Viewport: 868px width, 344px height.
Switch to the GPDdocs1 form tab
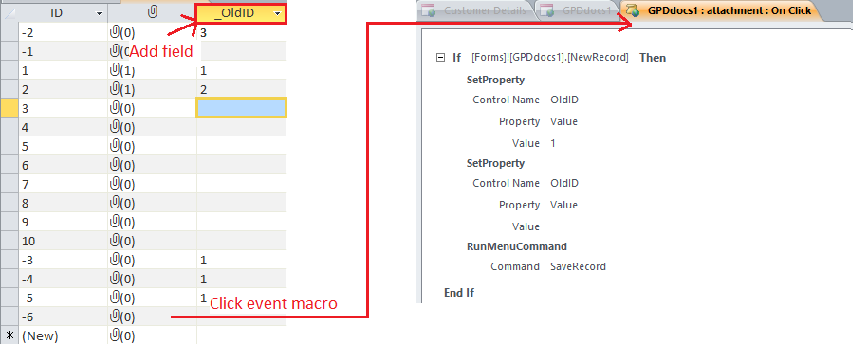pyautogui.click(x=578, y=10)
